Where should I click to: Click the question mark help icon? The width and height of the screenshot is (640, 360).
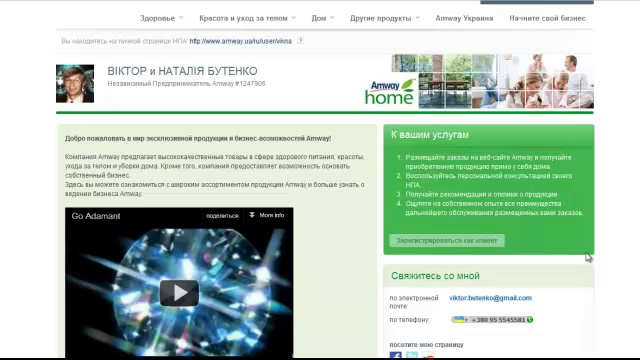pyautogui.click(x=300, y=41)
